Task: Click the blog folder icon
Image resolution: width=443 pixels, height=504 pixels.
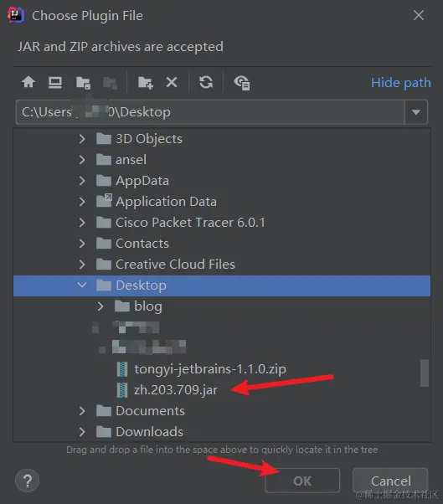Action: pyautogui.click(x=122, y=306)
